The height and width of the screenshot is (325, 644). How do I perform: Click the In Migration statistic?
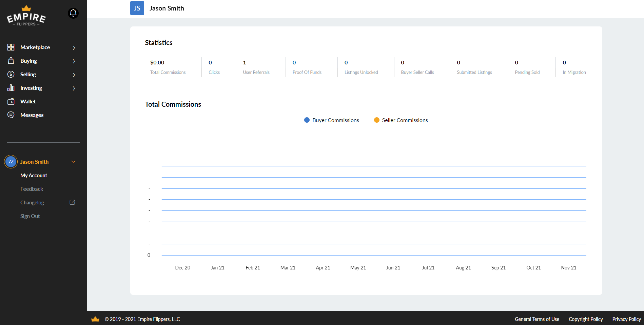[x=574, y=67]
